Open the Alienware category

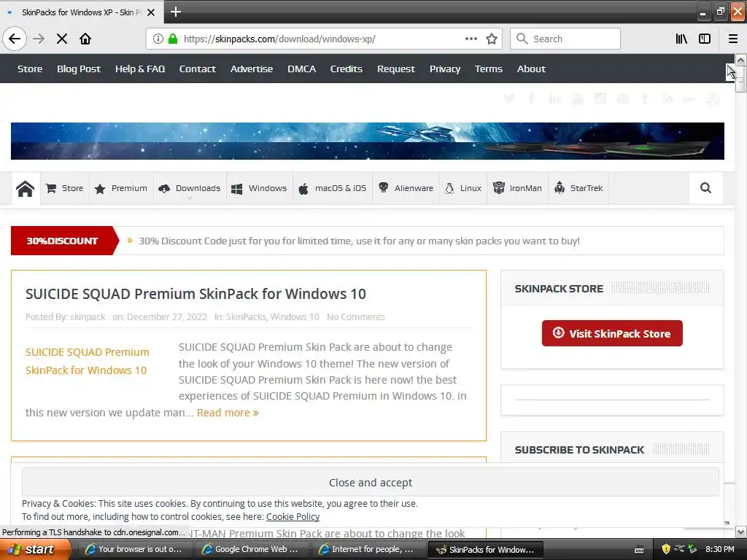pyautogui.click(x=406, y=189)
